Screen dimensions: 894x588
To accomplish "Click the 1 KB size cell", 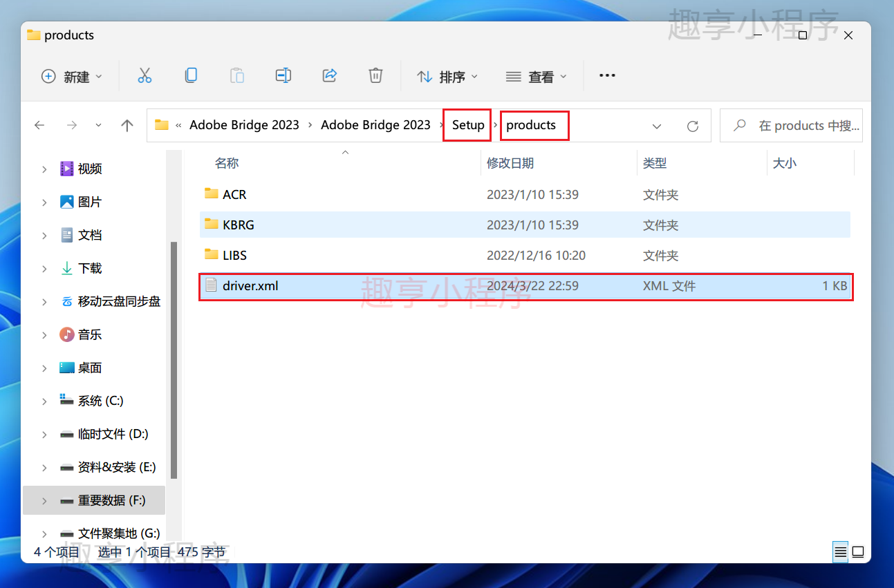I will [x=835, y=285].
